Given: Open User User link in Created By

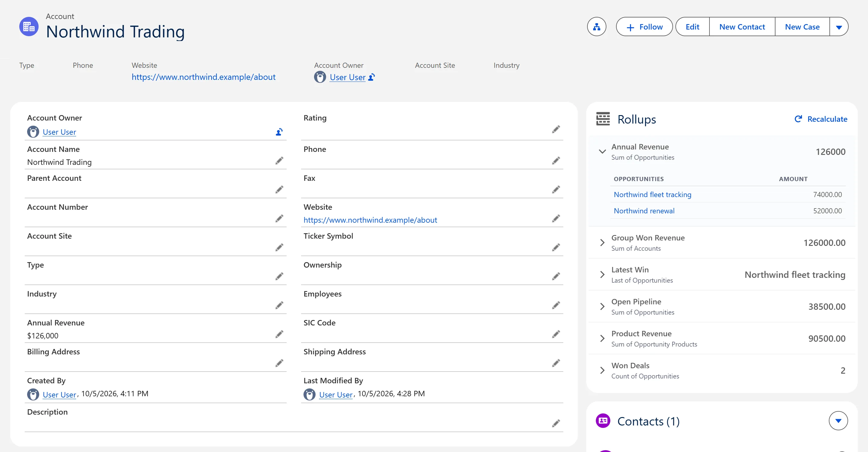Looking at the screenshot, I should pyautogui.click(x=59, y=394).
